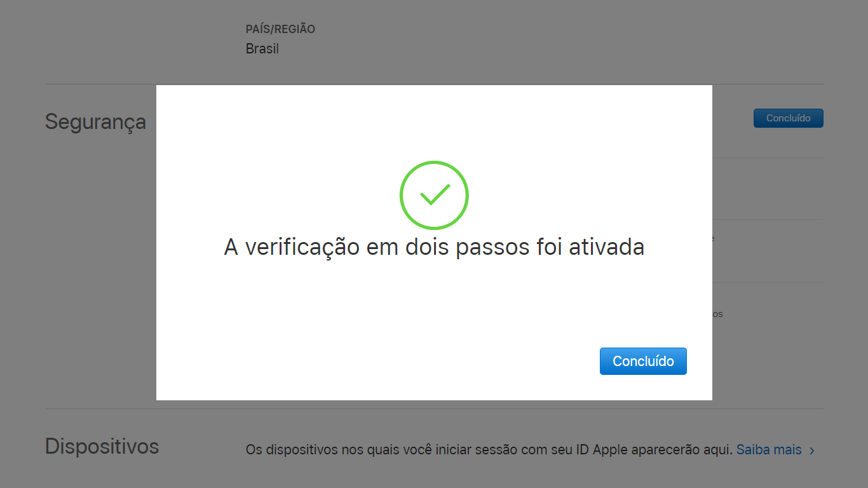Click the two-step verification activated message
Screen dimensions: 868x488
click(x=434, y=247)
